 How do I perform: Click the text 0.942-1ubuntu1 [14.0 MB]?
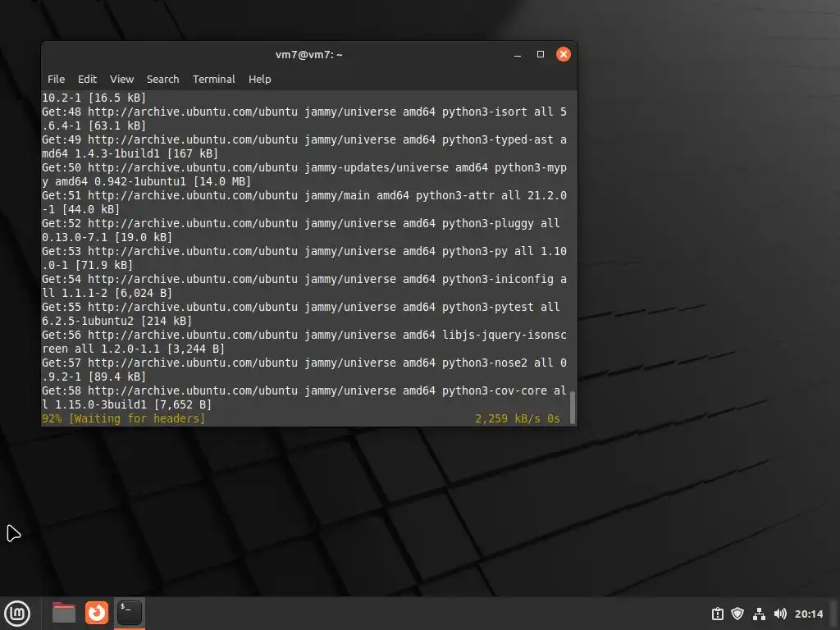(172, 181)
